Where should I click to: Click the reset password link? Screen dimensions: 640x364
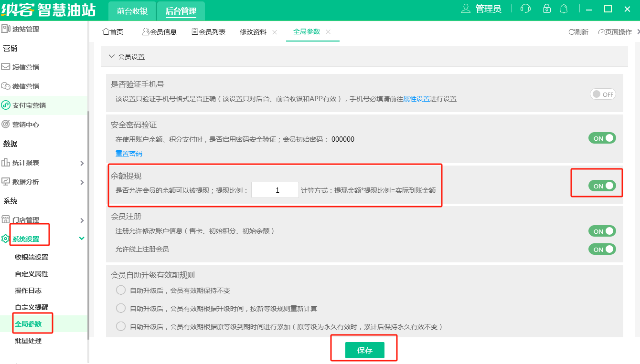[x=129, y=154]
